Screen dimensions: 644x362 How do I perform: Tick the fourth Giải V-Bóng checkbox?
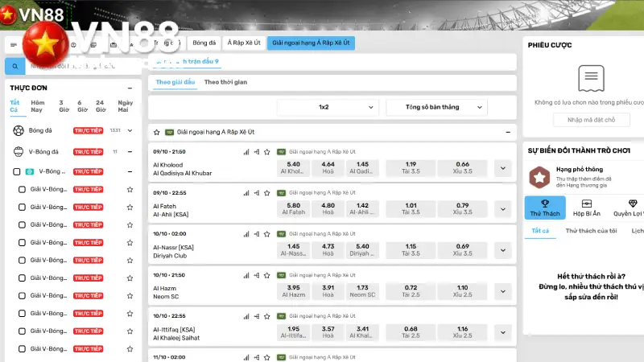[x=23, y=243]
